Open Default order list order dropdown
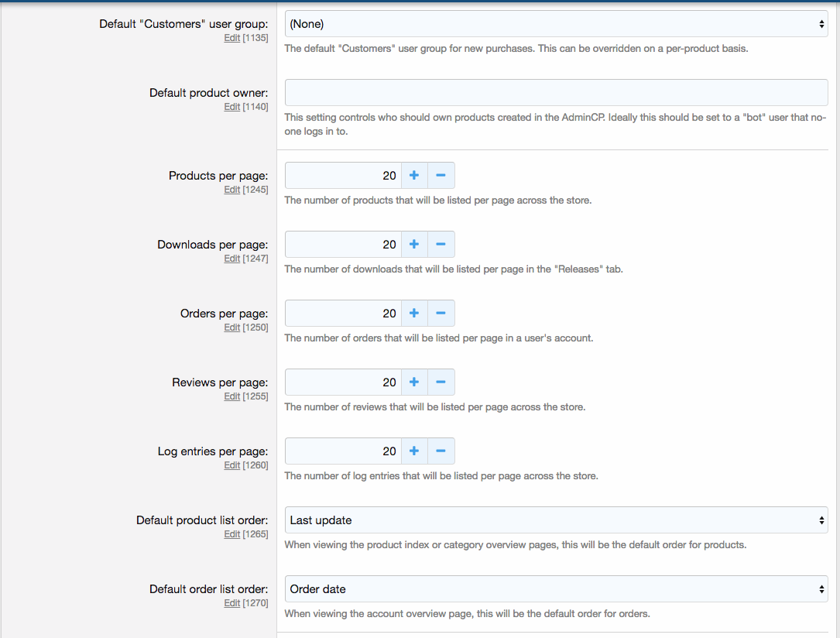840x638 pixels. 556,589
